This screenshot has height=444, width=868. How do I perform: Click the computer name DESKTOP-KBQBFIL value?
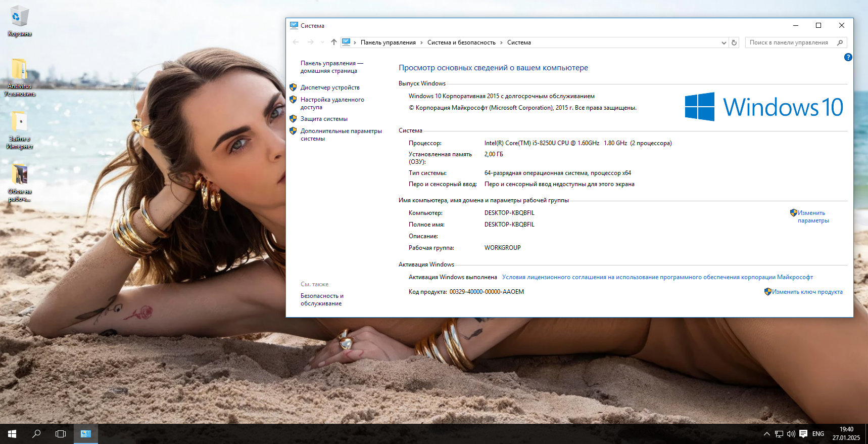pos(509,213)
